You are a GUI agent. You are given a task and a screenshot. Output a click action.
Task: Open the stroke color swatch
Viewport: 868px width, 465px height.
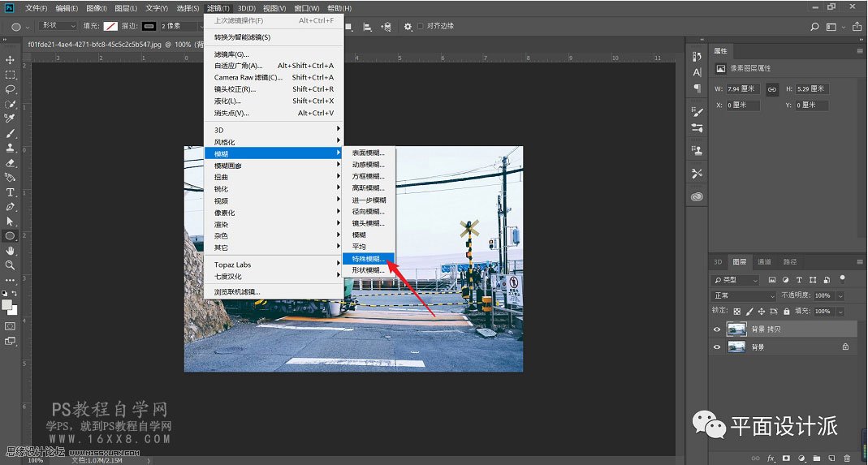click(149, 26)
